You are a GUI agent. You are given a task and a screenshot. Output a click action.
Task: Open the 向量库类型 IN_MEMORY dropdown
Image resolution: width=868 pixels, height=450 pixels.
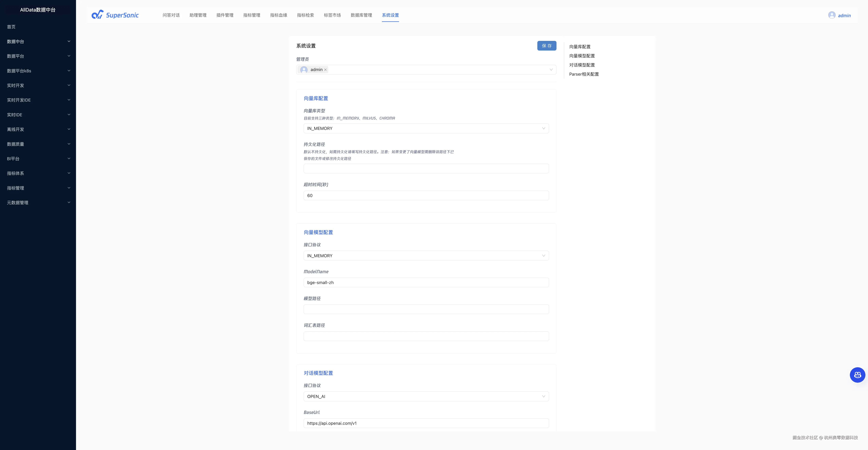426,128
